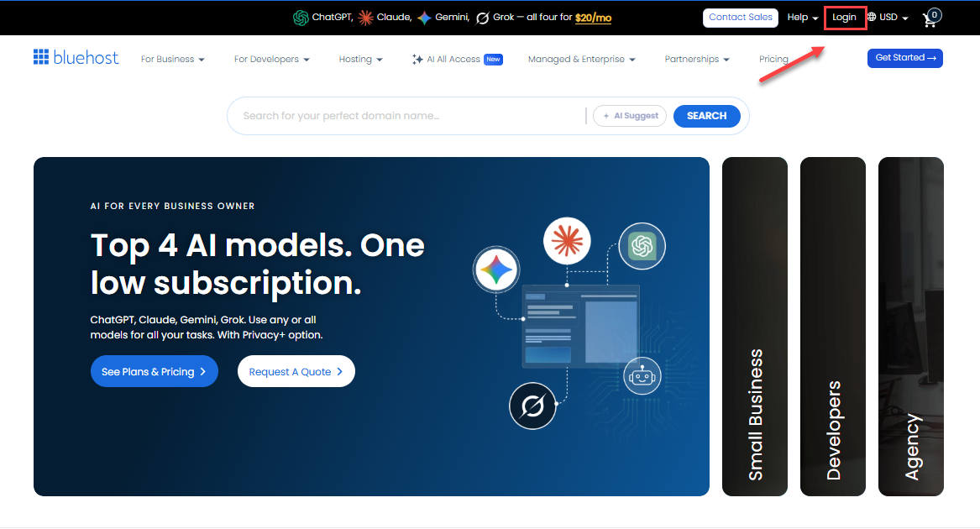The width and height of the screenshot is (980, 529).
Task: Click the New badge on AI All Access
Action: click(493, 60)
